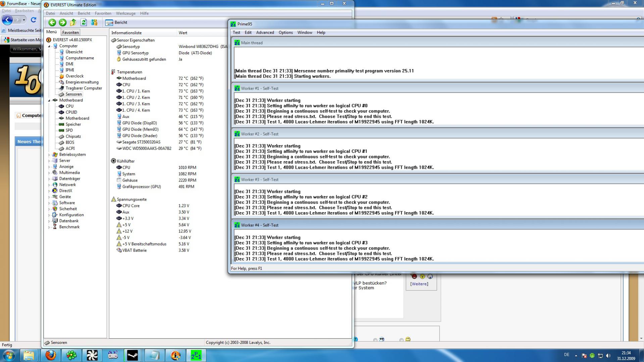Click the browser scrollbar down arrow
Screen dimensions: 644x362
pyautogui.click(x=641, y=339)
